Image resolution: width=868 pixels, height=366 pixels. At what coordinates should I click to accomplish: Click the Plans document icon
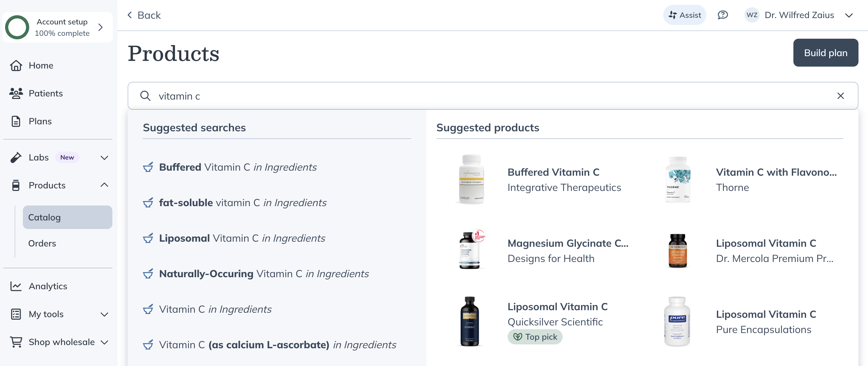coord(16,121)
